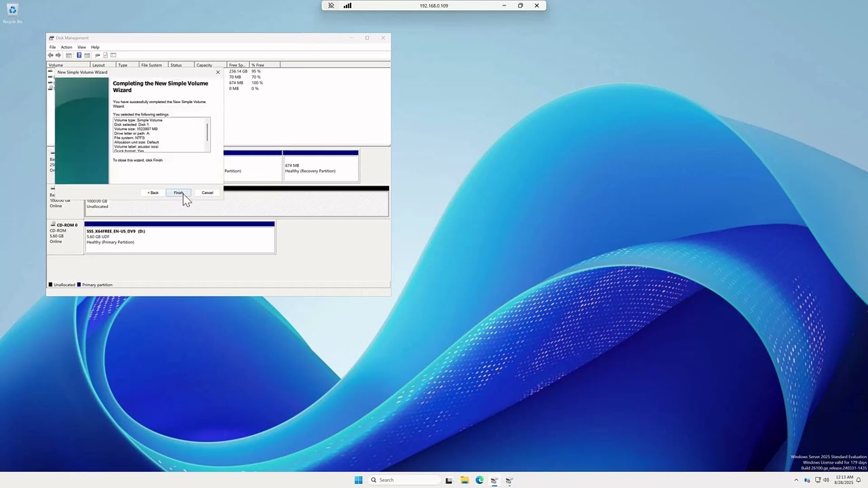The width and height of the screenshot is (868, 488).
Task: Open the View menu
Action: tap(81, 47)
